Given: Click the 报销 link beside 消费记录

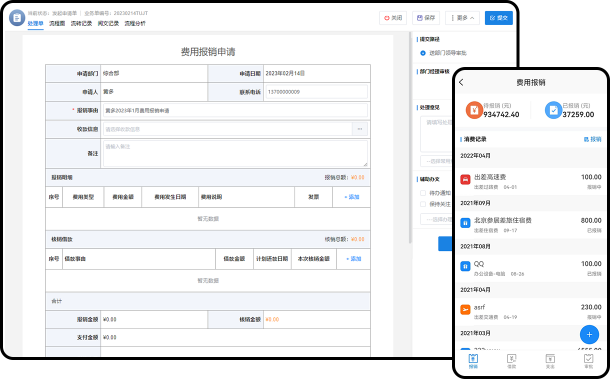Looking at the screenshot, I should (x=592, y=139).
